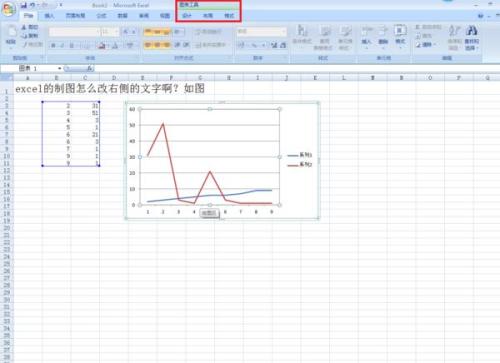Click the Select All corner button

(x=6, y=78)
